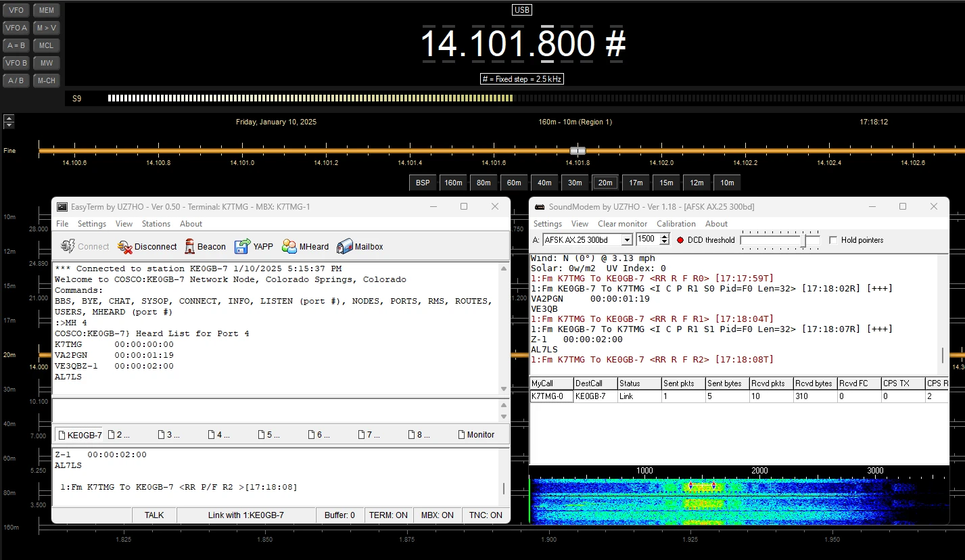Screen dimensions: 965x560
Task: Click the Beacon lighthouse icon
Action: (x=190, y=247)
